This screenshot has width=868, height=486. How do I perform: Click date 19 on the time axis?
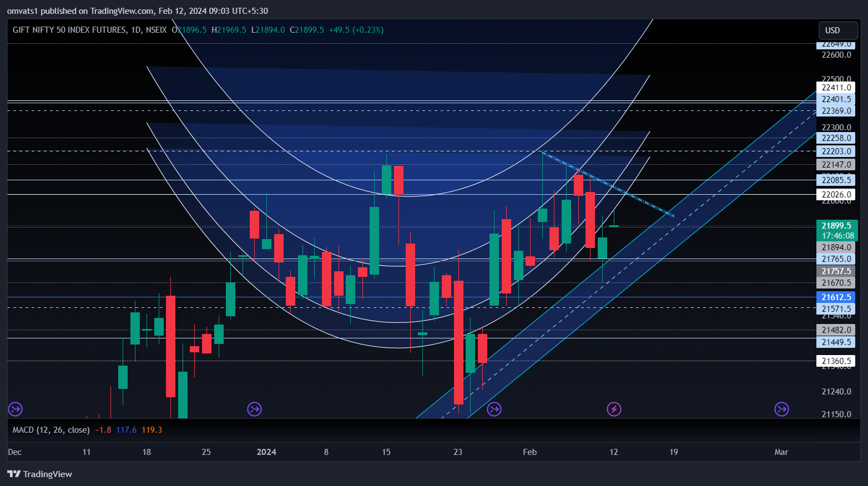tap(673, 452)
